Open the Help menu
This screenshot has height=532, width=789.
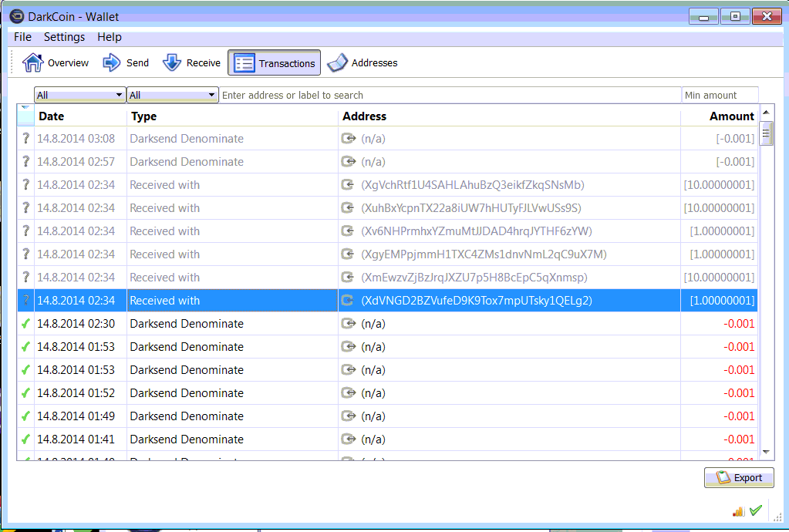(110, 37)
